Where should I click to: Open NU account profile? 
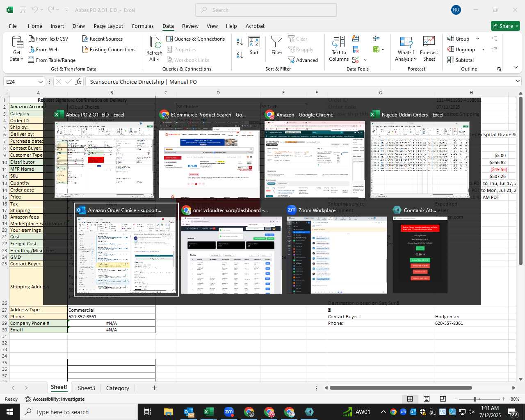pos(456,10)
